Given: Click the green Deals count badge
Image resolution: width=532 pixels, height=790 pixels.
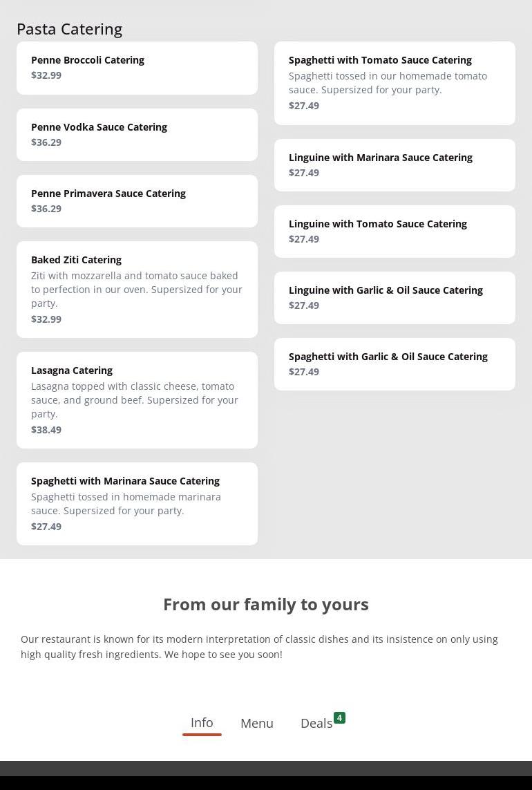Looking at the screenshot, I should point(339,718).
